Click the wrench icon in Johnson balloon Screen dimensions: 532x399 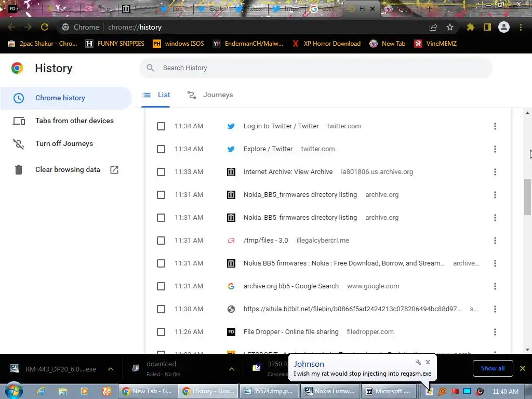pos(418,362)
